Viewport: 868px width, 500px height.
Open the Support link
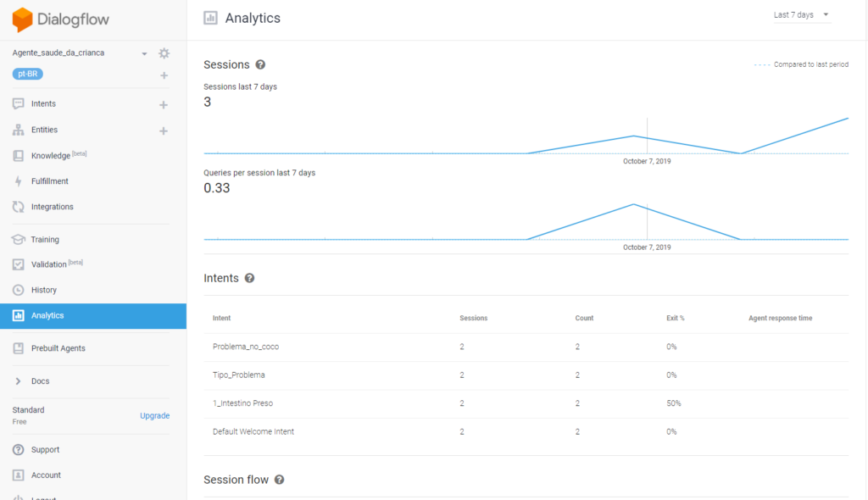[x=45, y=450]
